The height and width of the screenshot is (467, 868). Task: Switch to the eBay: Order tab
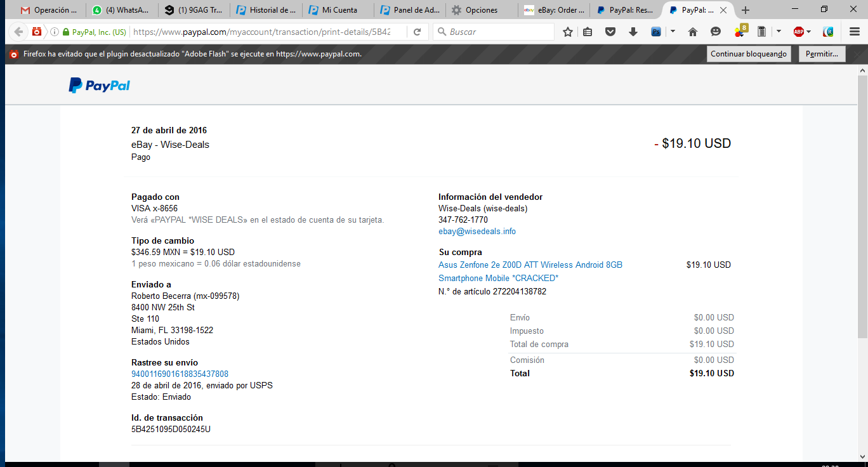tap(553, 10)
